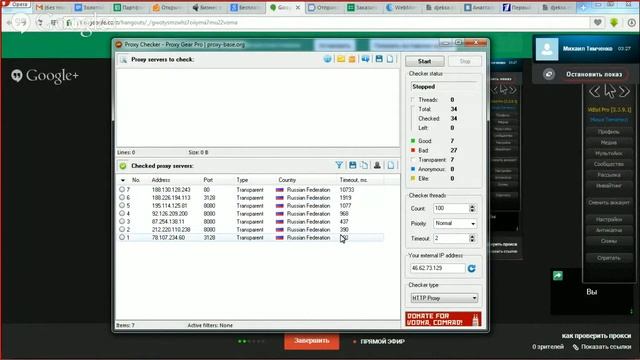The image size is (640, 360).
Task: Click the Count threads field
Action: (450, 209)
